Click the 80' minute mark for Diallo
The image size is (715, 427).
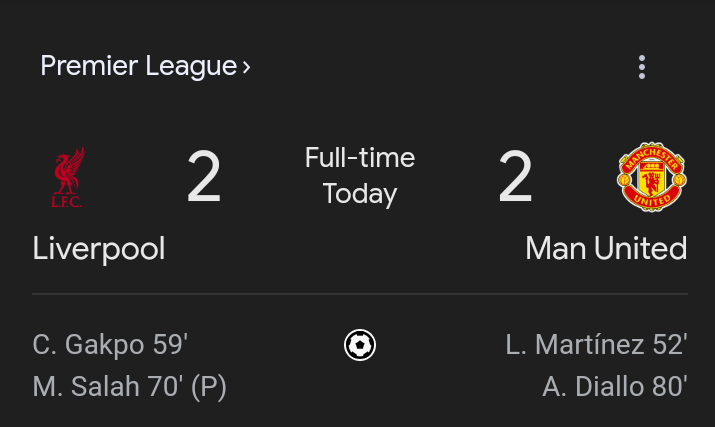669,386
